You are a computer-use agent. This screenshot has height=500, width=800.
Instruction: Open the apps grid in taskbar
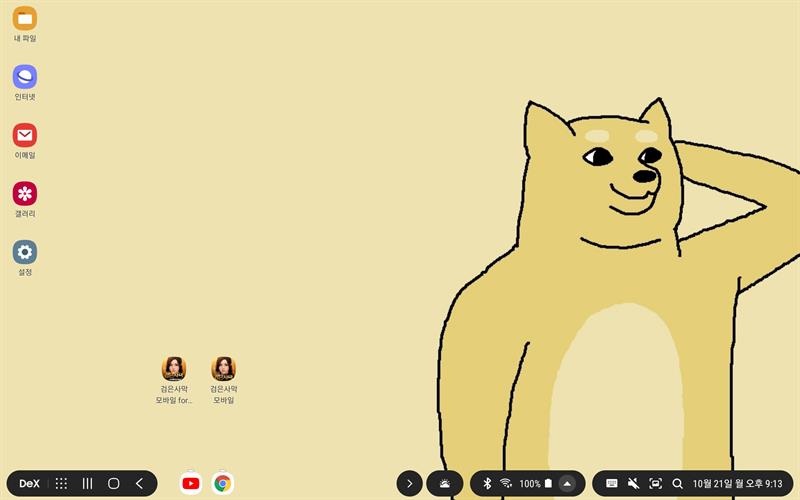click(61, 484)
